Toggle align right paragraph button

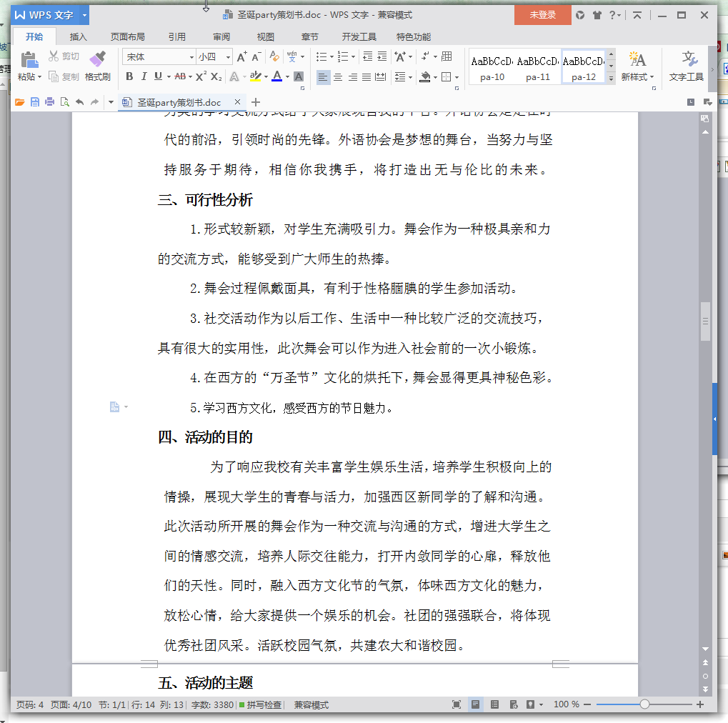(x=352, y=76)
